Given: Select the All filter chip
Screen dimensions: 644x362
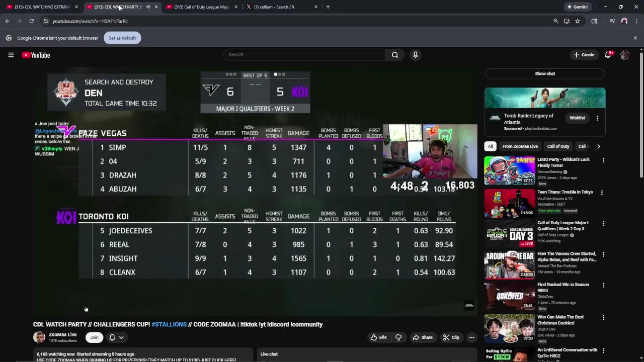Looking at the screenshot, I should pos(490,146).
